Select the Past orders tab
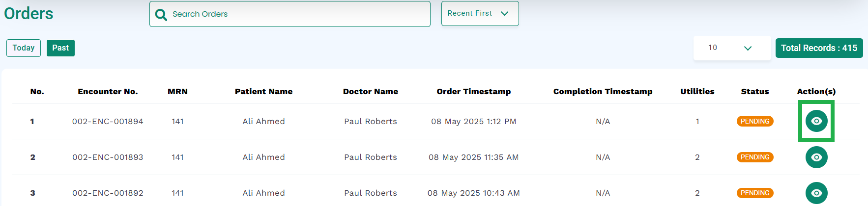This screenshot has width=868, height=206. click(60, 48)
